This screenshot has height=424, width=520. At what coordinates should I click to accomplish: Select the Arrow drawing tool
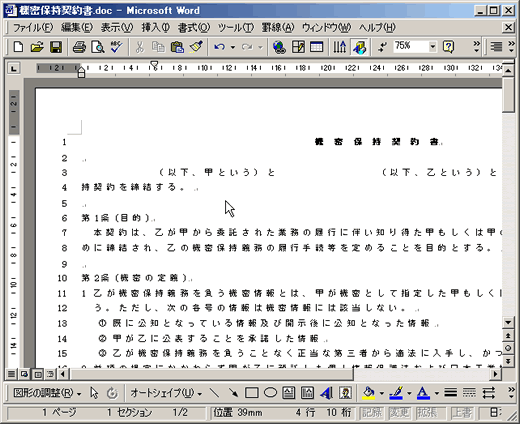click(233, 393)
